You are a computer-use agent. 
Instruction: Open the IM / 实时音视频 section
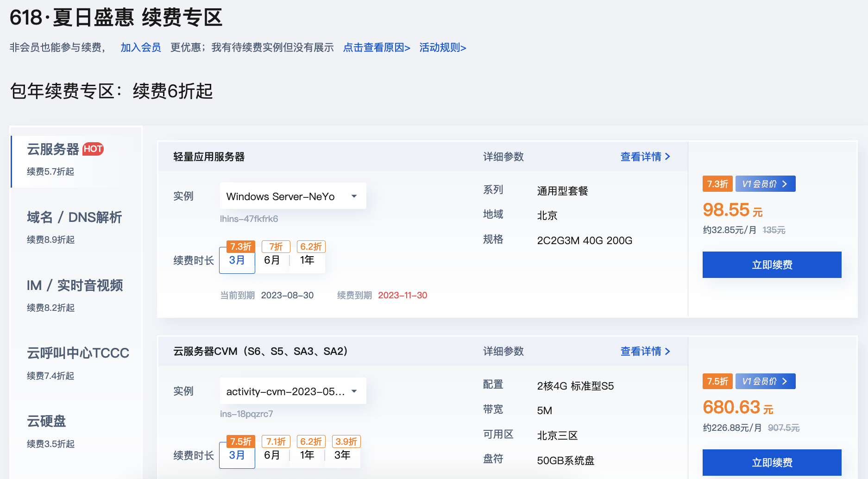pos(75,285)
